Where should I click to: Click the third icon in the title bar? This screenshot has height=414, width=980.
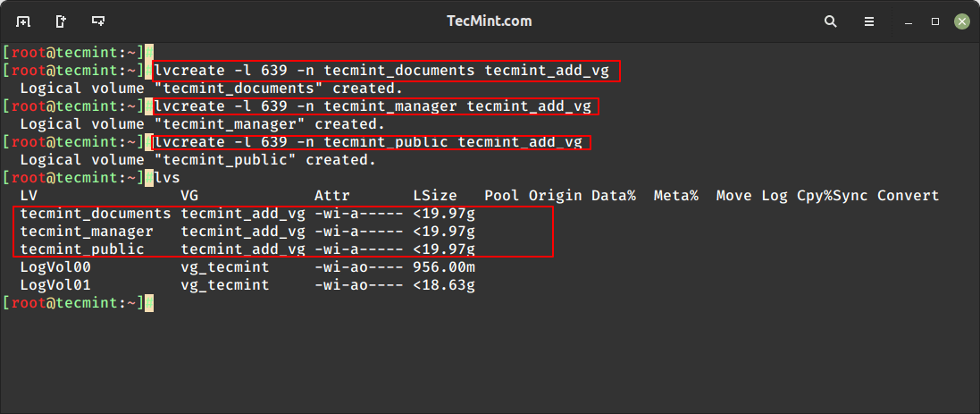98,21
